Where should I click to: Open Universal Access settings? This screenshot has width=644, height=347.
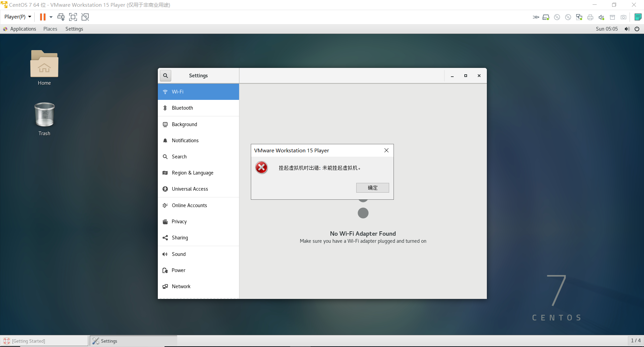pos(198,189)
